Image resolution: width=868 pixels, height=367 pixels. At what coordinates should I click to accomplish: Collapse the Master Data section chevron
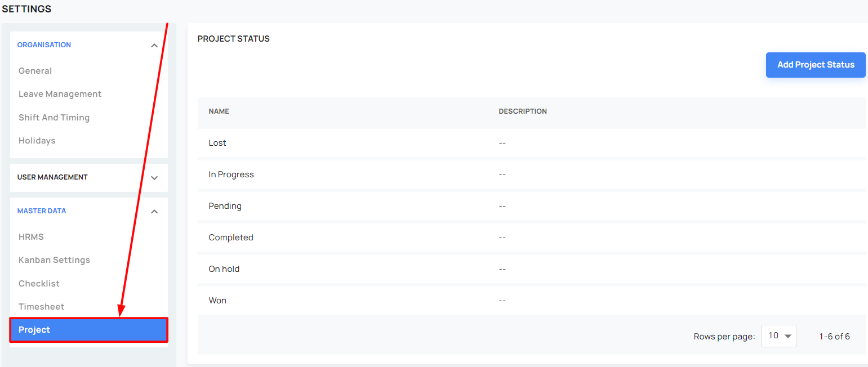click(x=154, y=212)
